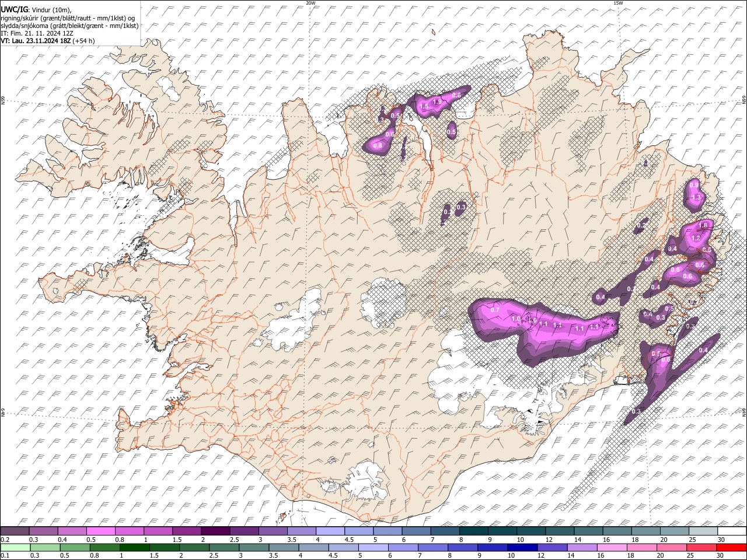
Task: Click the '1.8' snowfall value on the map
Action: (703, 225)
